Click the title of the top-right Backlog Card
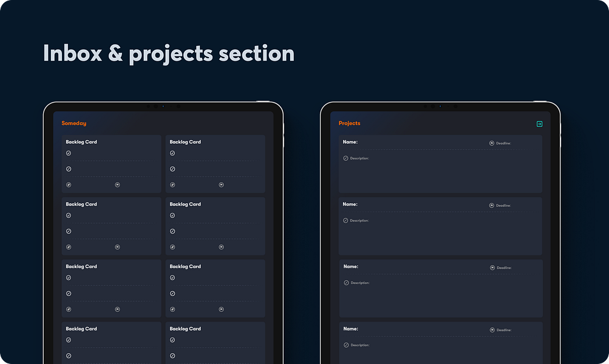This screenshot has height=364, width=609. [185, 142]
